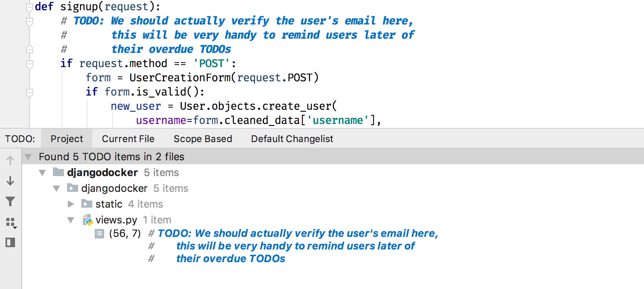Image resolution: width=644 pixels, height=289 pixels.
Task: Click the views.py Python file icon
Action: [88, 220]
